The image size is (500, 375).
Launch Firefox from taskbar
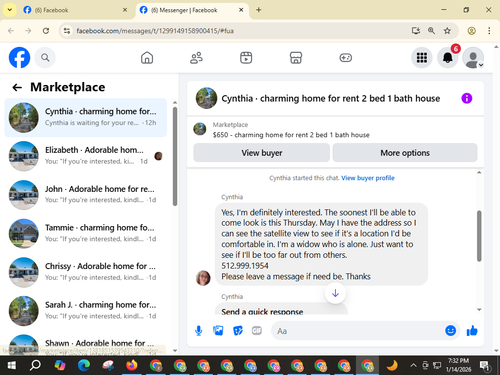pyautogui.click(x=132, y=366)
